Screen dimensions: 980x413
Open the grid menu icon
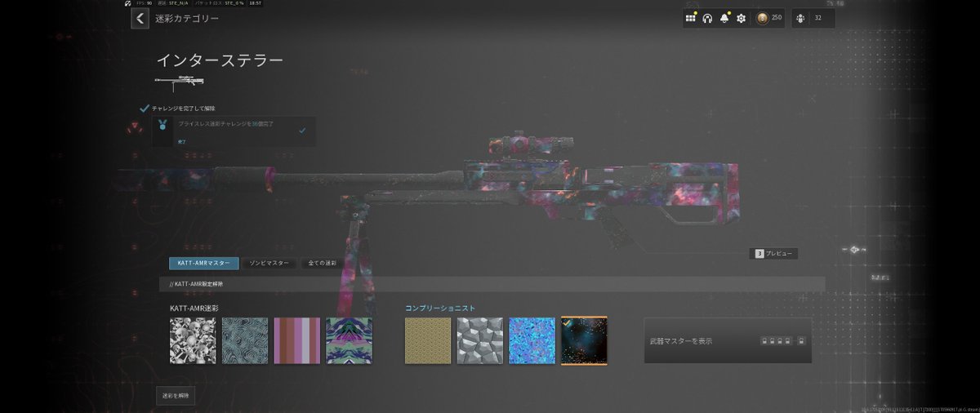point(690,18)
